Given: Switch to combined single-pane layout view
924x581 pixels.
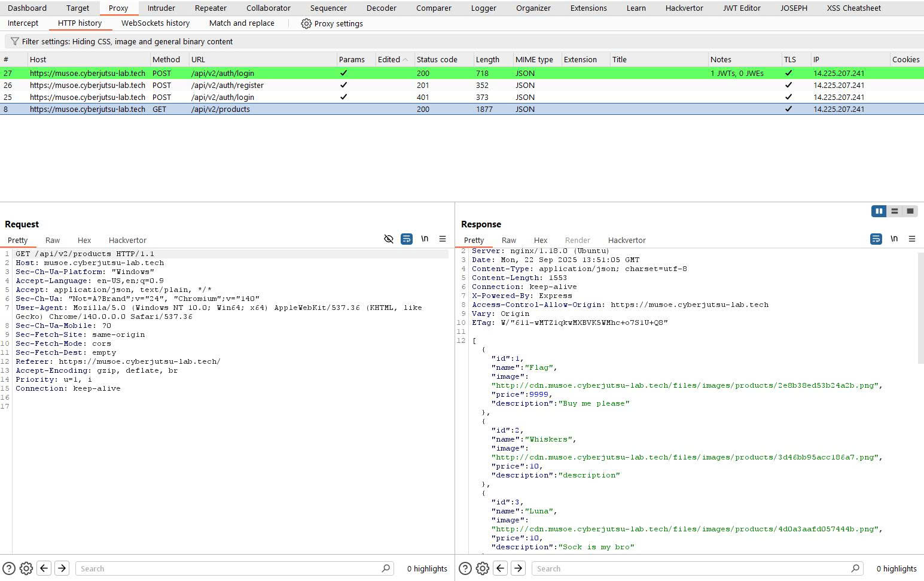Looking at the screenshot, I should tap(910, 211).
